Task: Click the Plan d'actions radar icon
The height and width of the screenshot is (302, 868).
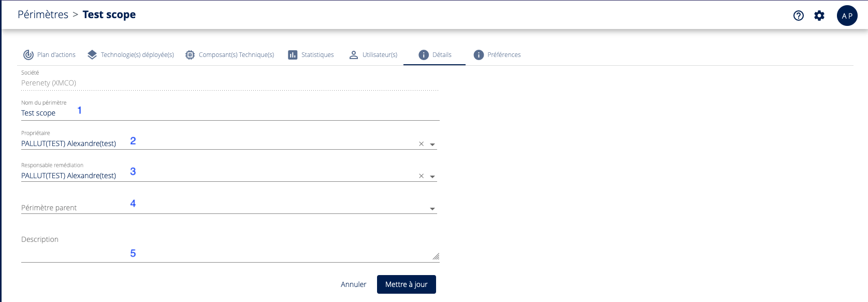Action: (x=28, y=55)
